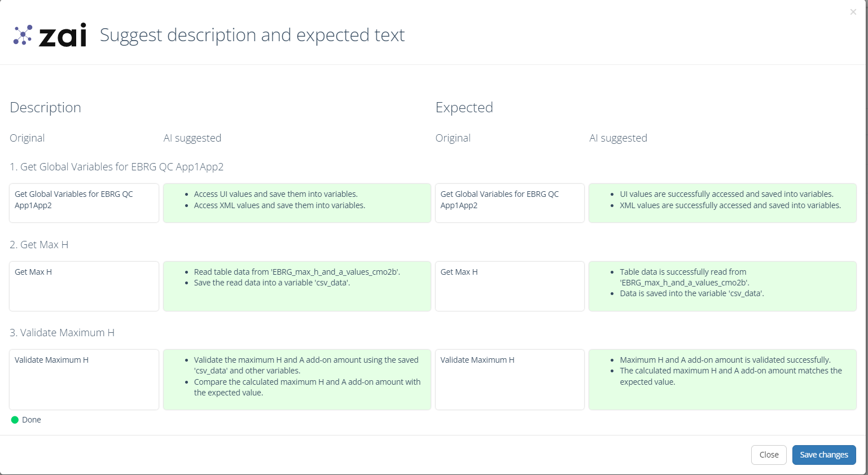Image resolution: width=868 pixels, height=475 pixels.
Task: Close the dialog with the X icon
Action: (x=853, y=12)
